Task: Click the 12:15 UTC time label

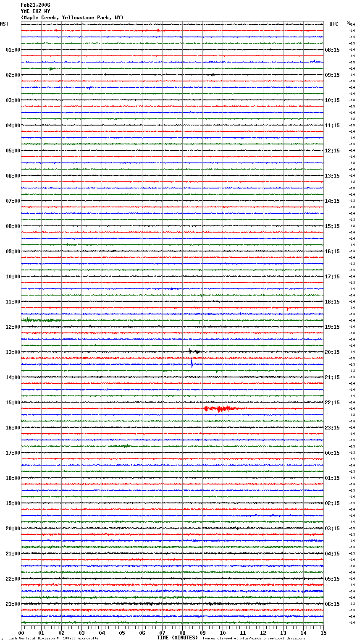Action: (332, 151)
